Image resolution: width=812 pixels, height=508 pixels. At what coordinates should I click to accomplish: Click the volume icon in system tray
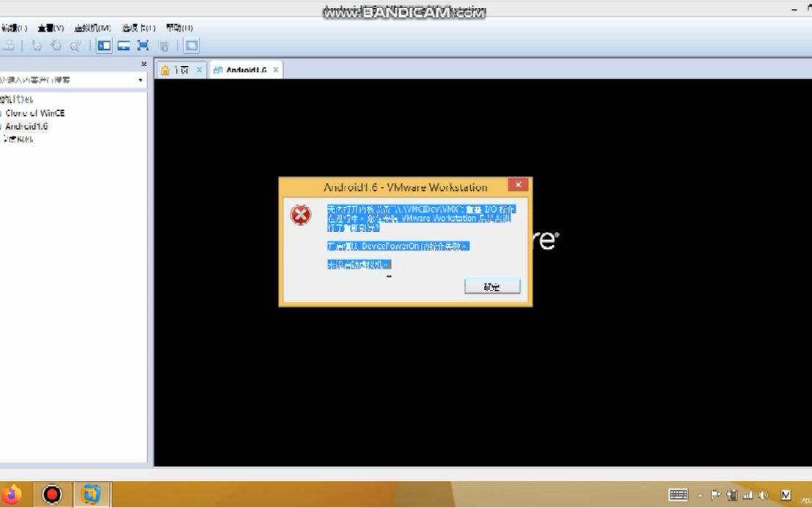pos(763,495)
